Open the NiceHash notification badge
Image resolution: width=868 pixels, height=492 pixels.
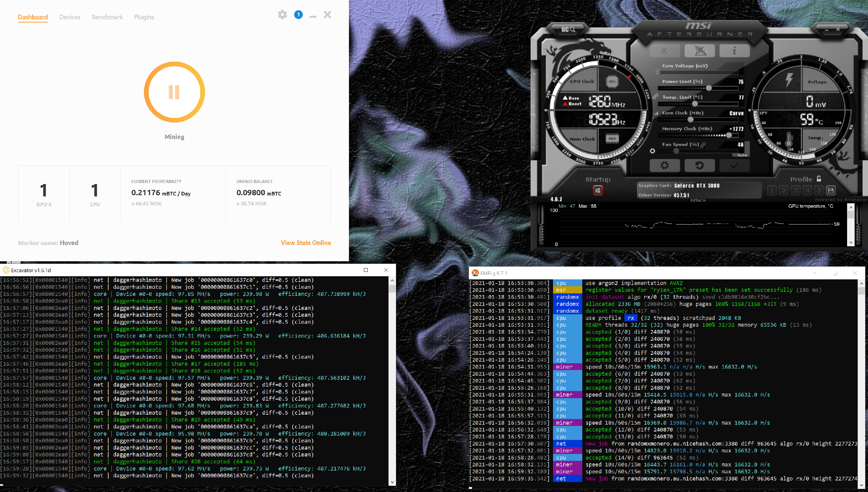tap(298, 15)
